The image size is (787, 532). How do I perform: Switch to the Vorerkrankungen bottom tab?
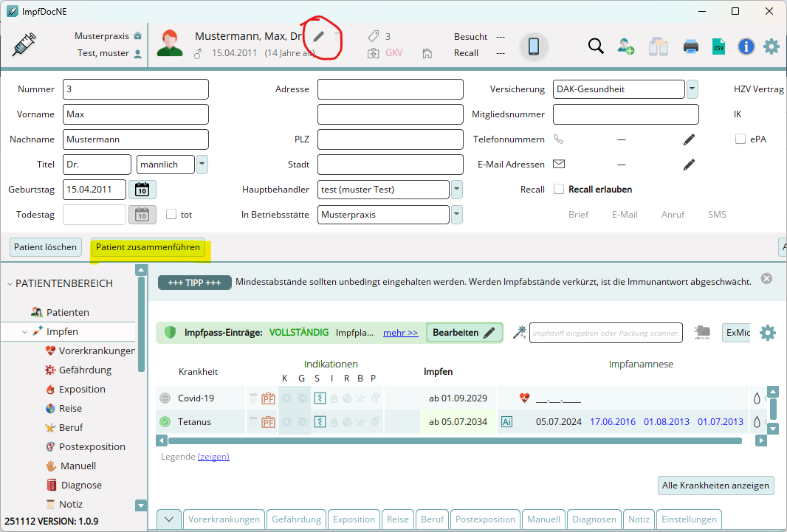click(x=224, y=519)
